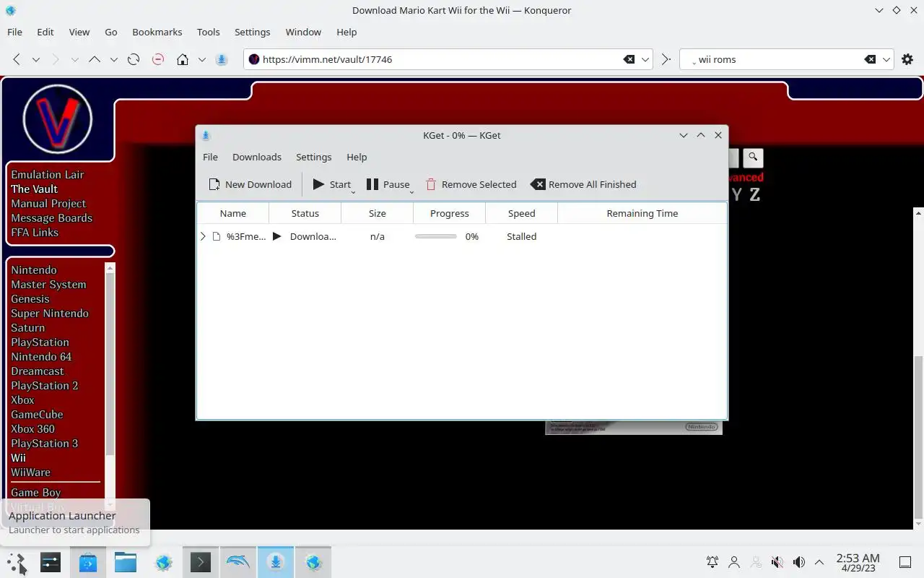Open Konqueror's Window menu

click(303, 32)
